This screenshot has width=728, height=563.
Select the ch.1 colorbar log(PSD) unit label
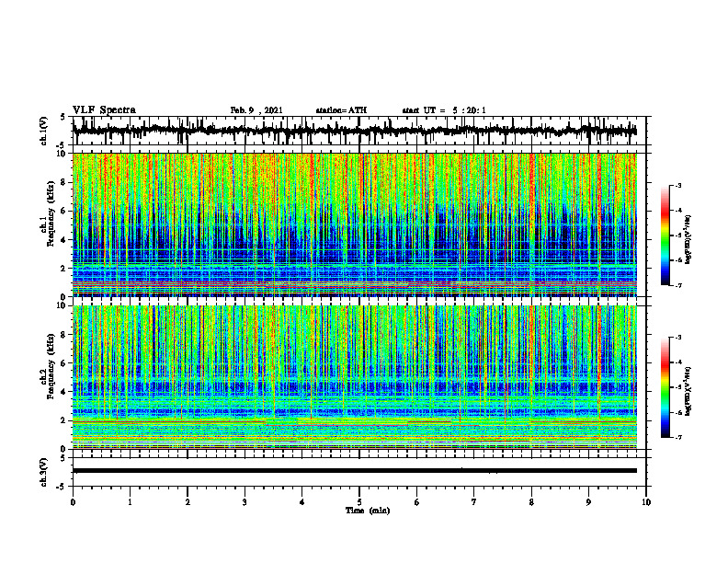click(688, 240)
